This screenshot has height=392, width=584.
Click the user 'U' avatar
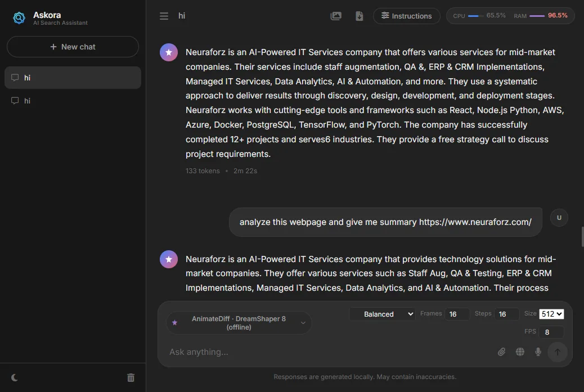coord(559,218)
